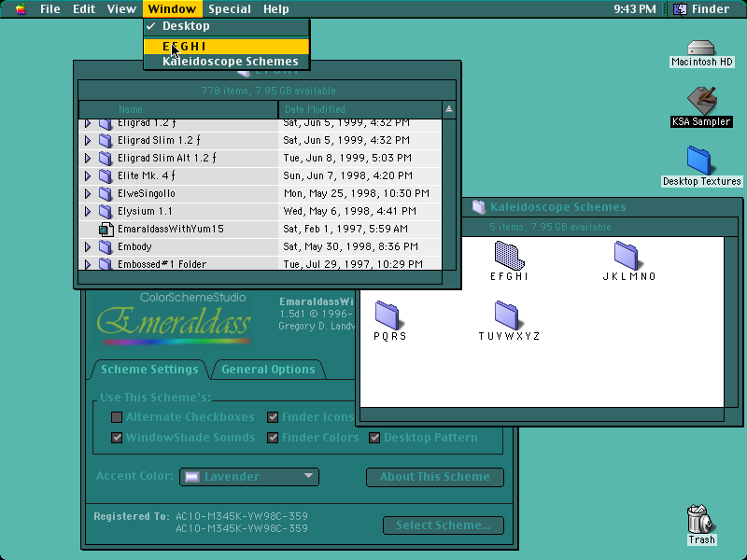Click the About This Scheme button
The width and height of the screenshot is (747, 560).
[435, 477]
